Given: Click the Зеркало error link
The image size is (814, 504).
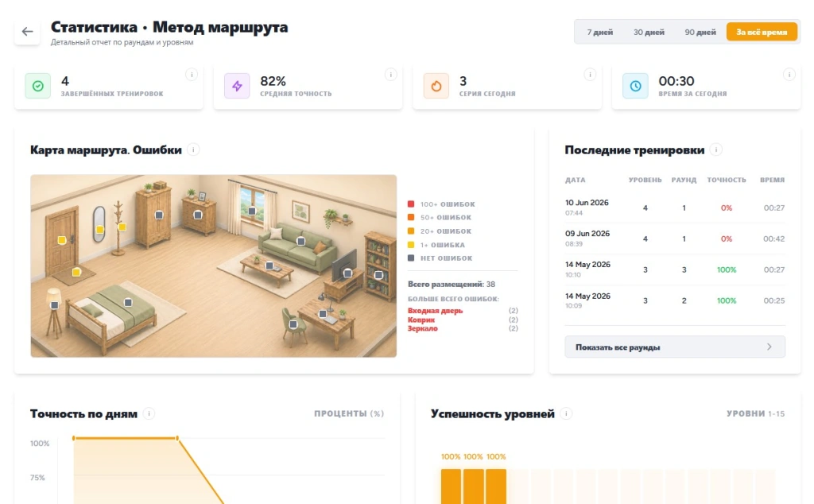Looking at the screenshot, I should (x=423, y=328).
